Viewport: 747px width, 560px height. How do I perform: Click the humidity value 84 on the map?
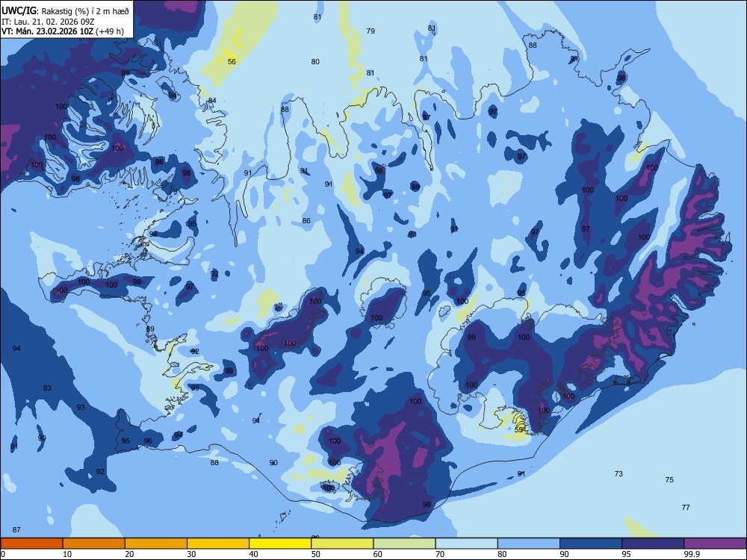212,101
